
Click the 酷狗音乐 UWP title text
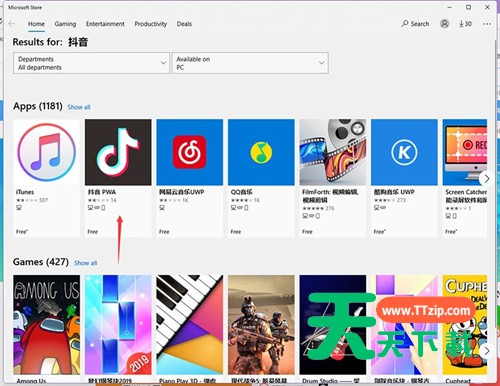394,192
